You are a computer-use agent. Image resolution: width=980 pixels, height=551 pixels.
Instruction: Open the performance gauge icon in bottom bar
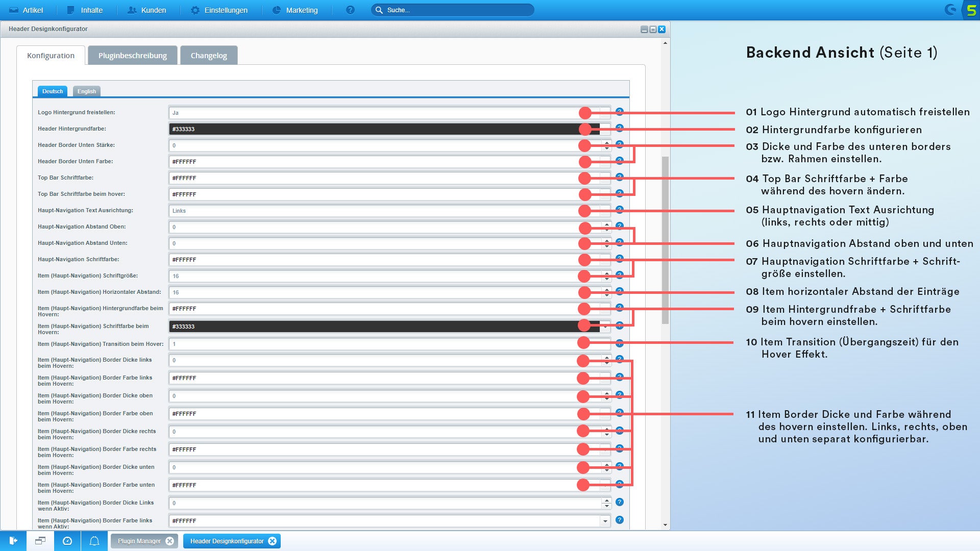point(67,541)
